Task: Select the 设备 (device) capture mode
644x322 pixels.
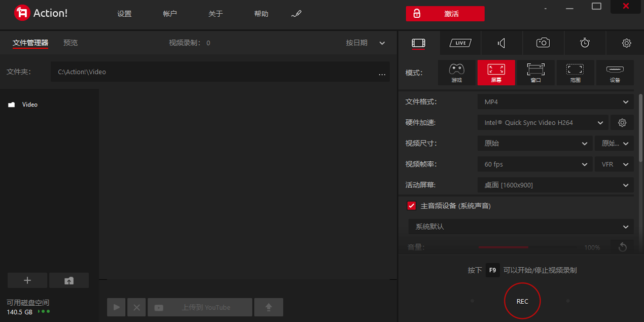Action: 615,73
